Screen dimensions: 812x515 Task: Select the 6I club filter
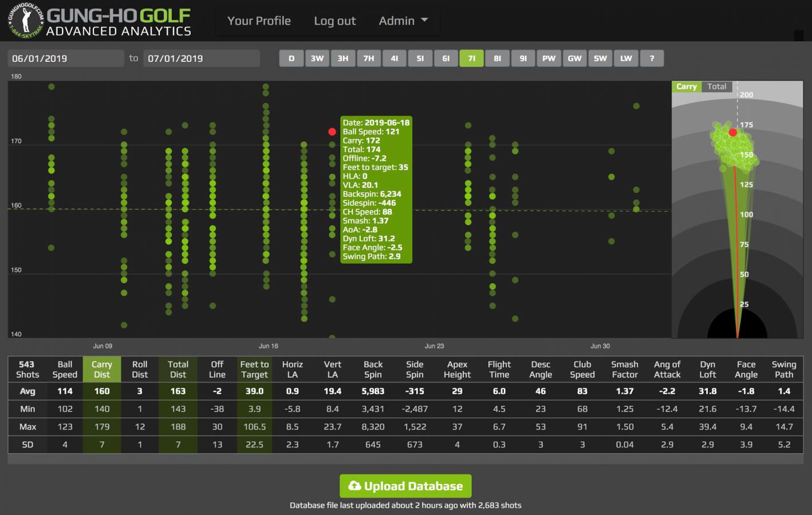(446, 58)
